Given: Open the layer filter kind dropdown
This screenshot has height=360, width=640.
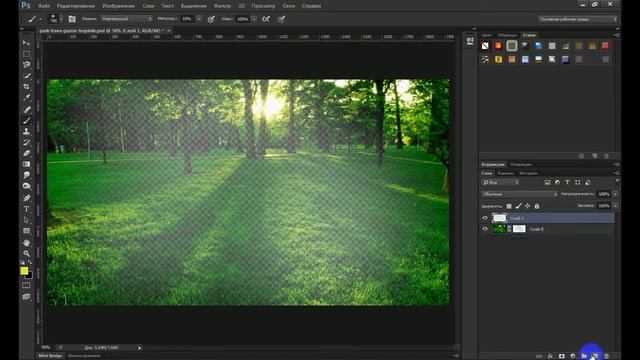Looking at the screenshot, I should [x=500, y=182].
